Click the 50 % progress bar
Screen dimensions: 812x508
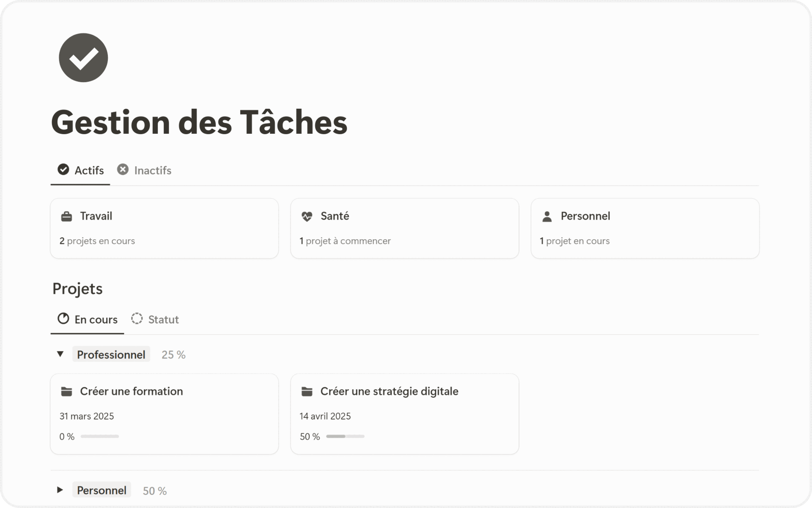[345, 436]
